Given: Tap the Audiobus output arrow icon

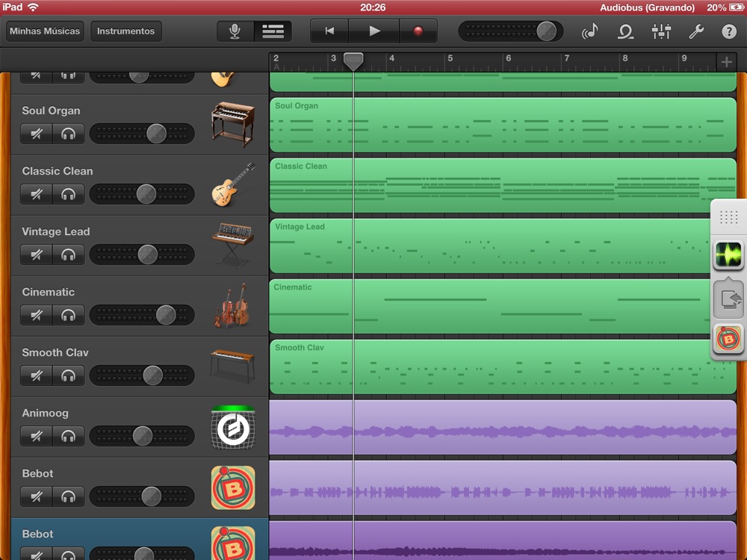Looking at the screenshot, I should click(728, 299).
